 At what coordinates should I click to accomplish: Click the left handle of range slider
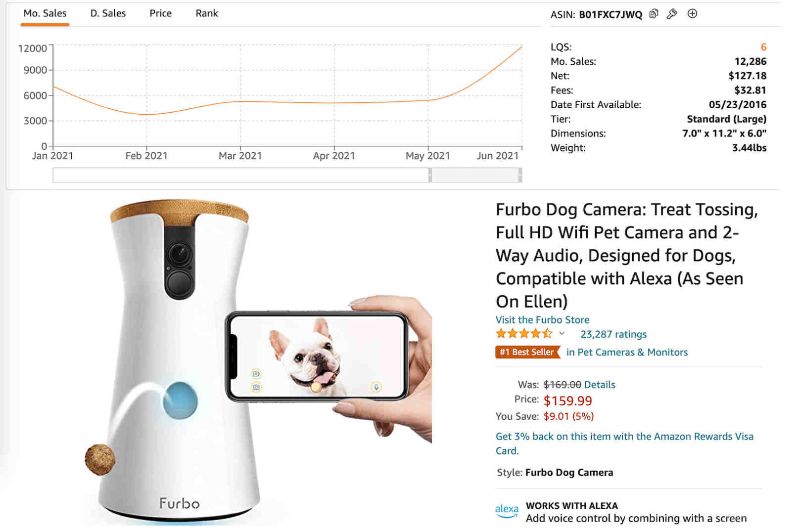(430, 175)
